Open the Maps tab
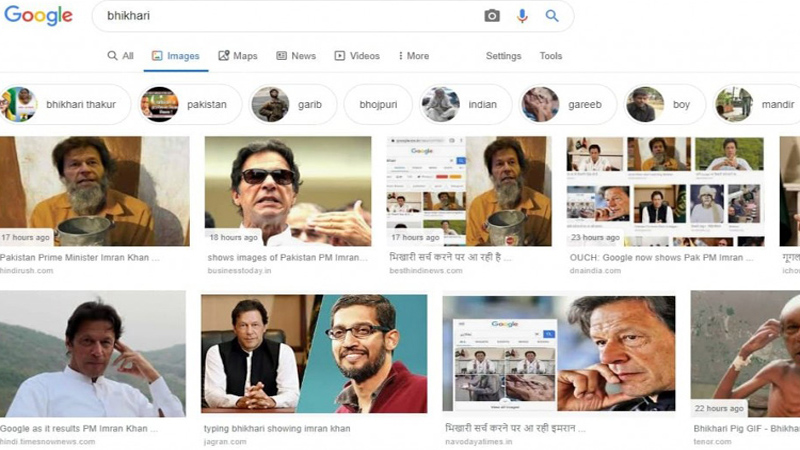 pos(238,56)
